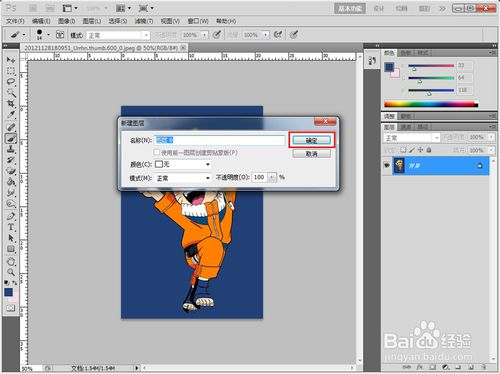Select the Rectangle shape tool
This screenshot has height=374, width=500.
[x=11, y=249]
